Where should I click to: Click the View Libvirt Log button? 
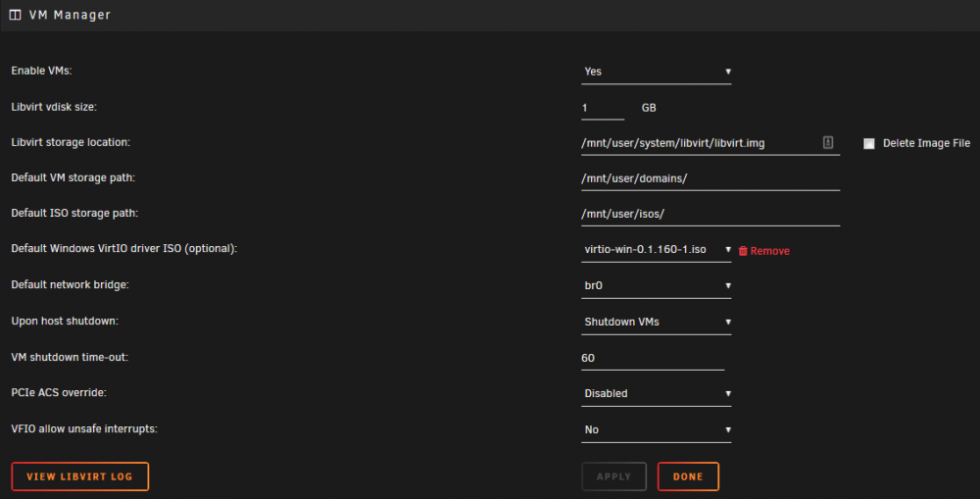tap(80, 476)
